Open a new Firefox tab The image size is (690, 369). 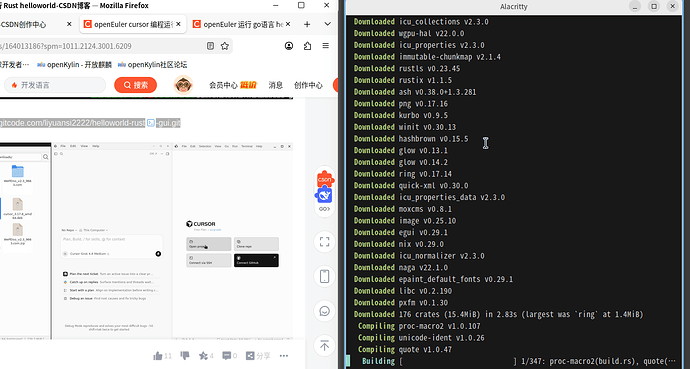[307, 24]
